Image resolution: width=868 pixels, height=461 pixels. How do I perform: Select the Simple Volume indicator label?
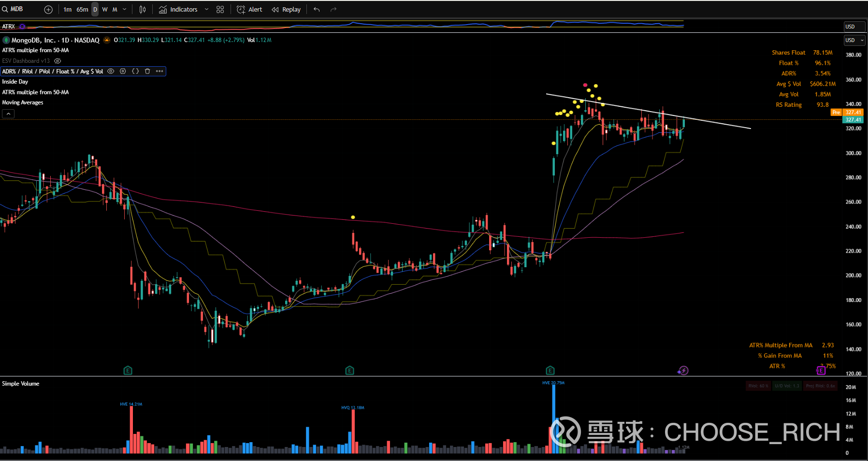point(21,384)
